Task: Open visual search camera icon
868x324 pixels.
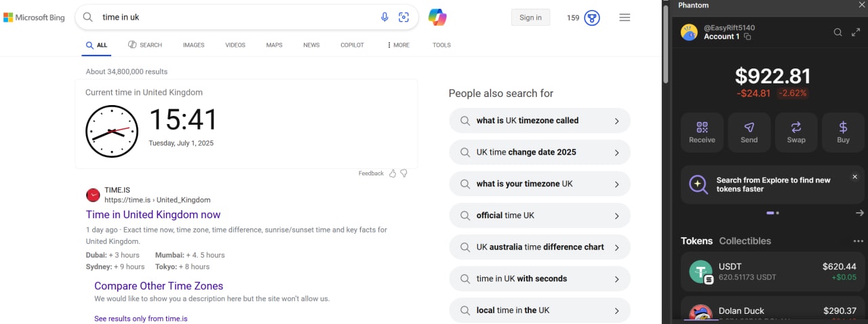Action: pos(404,18)
